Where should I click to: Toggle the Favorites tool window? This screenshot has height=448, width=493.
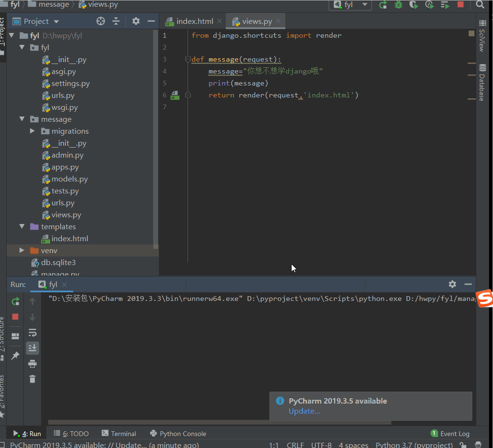(x=2, y=396)
